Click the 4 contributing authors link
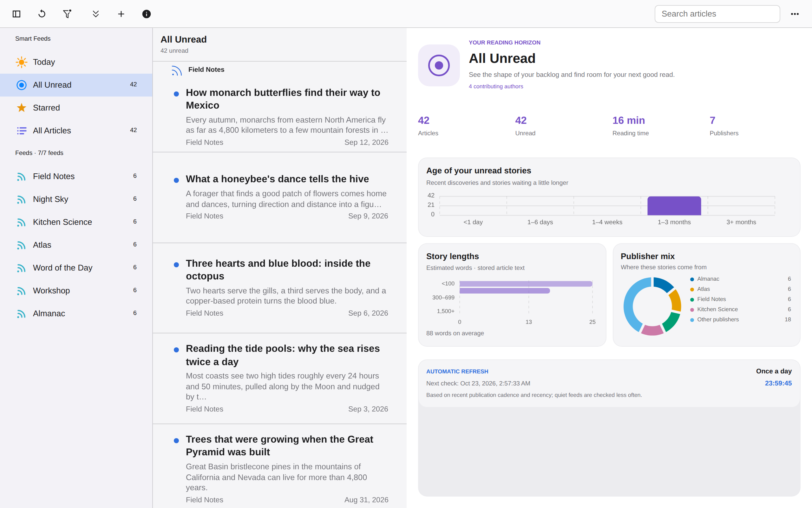 click(495, 86)
